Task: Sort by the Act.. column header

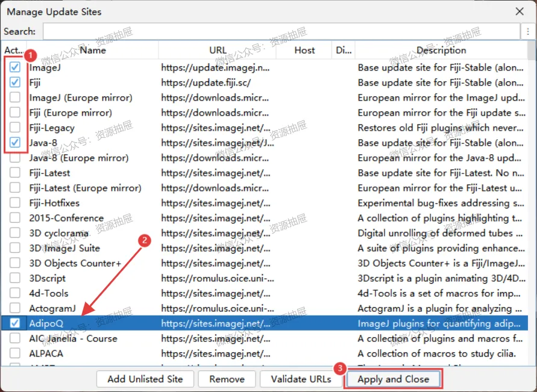Action: point(14,51)
